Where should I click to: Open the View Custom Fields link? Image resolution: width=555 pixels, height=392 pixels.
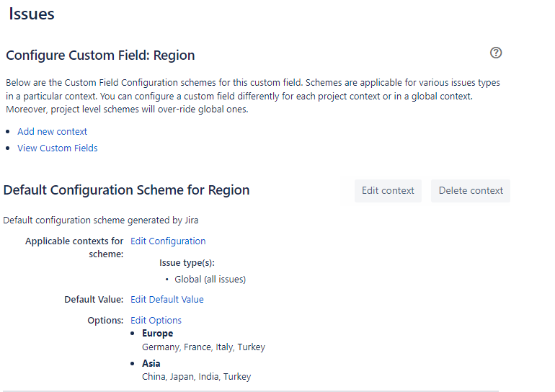[58, 148]
